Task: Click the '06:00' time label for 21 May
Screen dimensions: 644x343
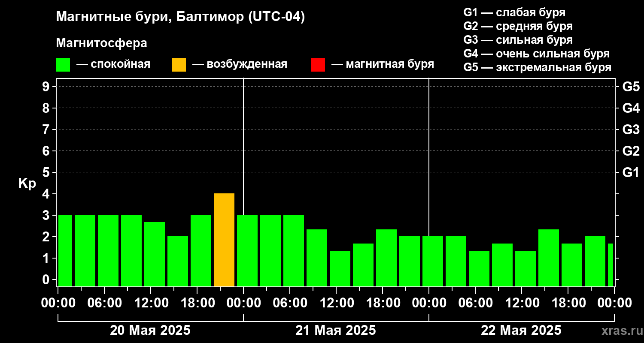Action: point(290,303)
